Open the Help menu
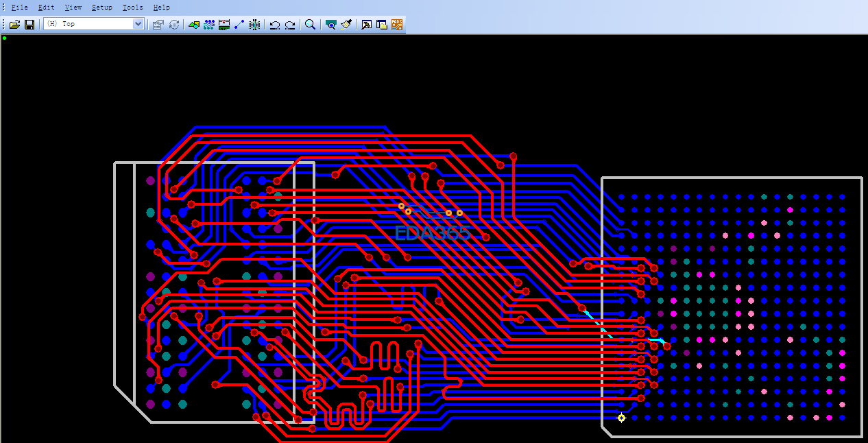This screenshot has height=443, width=868. click(x=161, y=7)
